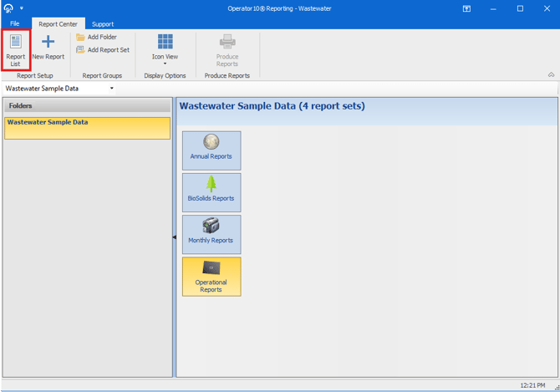Click the Operator10 application logo icon
Image resolution: width=560 pixels, height=392 pixels.
(9, 8)
